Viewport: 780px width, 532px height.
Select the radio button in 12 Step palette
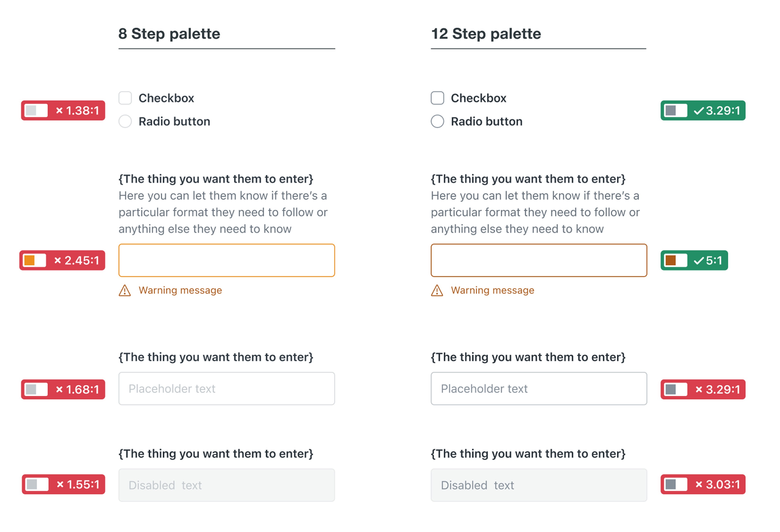coord(437,121)
